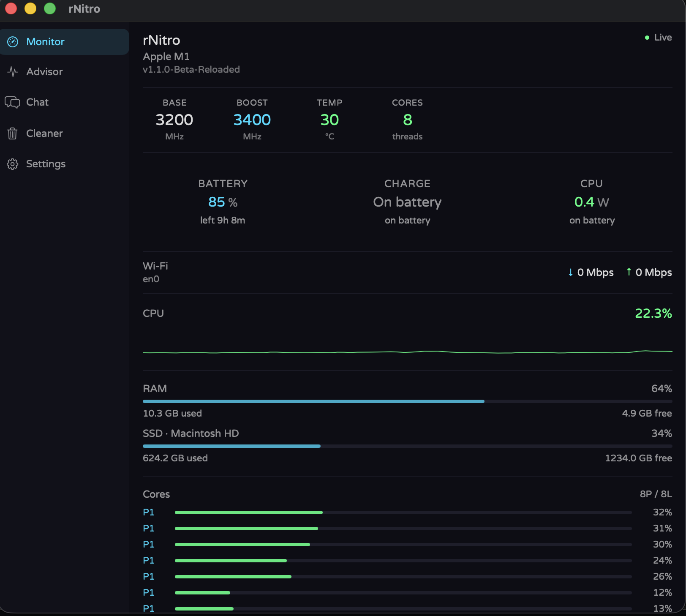Click the core bar showing 30%
This screenshot has width=686, height=616.
[403, 545]
